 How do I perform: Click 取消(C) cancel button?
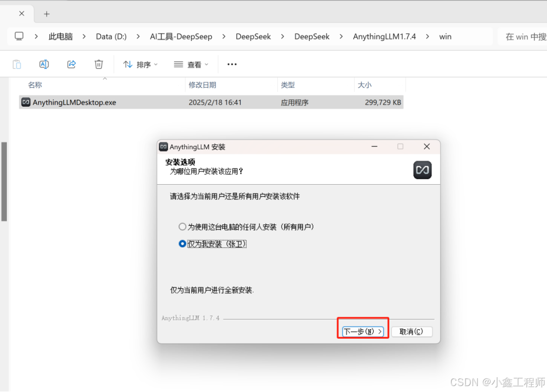tap(412, 331)
